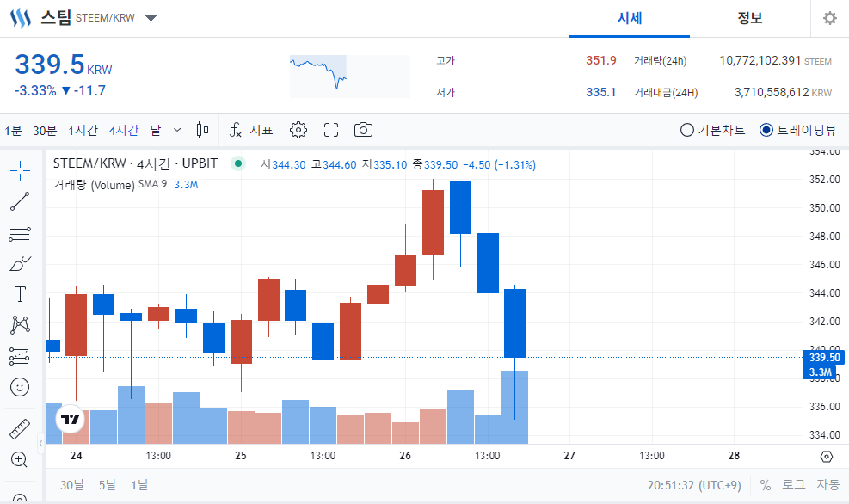Click the 335.1 low price value

click(601, 92)
